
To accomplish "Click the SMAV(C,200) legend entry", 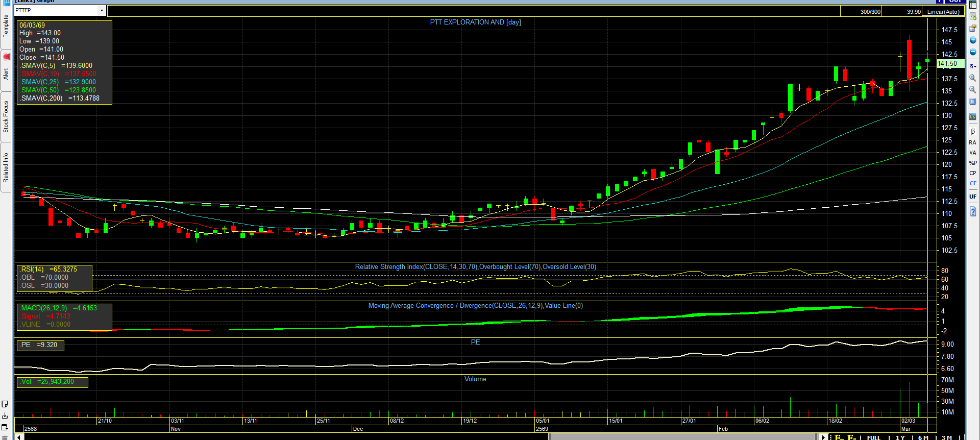I will pos(60,98).
